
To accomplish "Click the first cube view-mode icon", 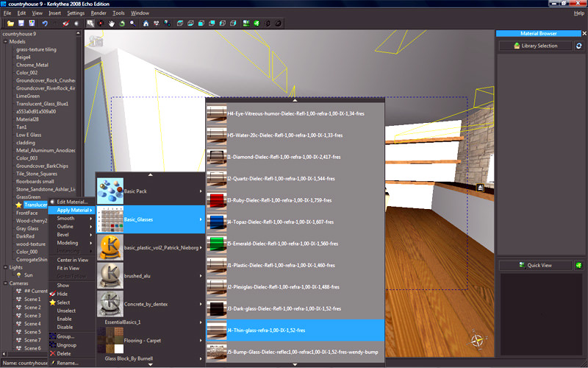I will (180, 24).
